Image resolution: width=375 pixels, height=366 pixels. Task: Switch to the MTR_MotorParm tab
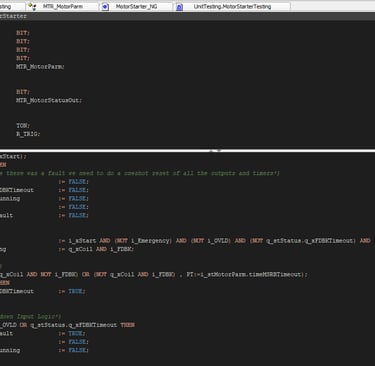pyautogui.click(x=63, y=6)
